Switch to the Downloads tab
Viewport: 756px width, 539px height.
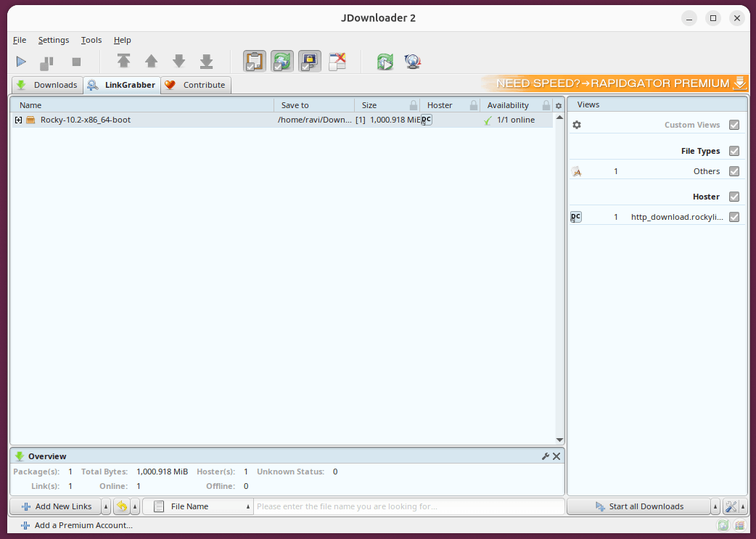click(x=47, y=85)
